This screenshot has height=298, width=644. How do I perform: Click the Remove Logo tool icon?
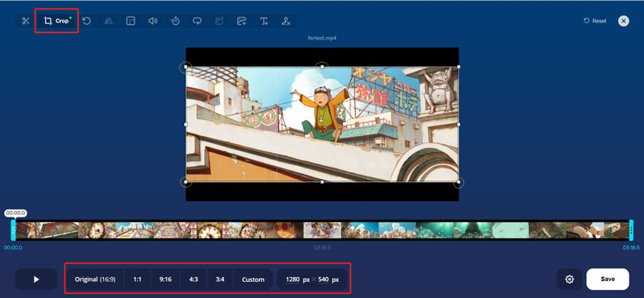point(286,21)
